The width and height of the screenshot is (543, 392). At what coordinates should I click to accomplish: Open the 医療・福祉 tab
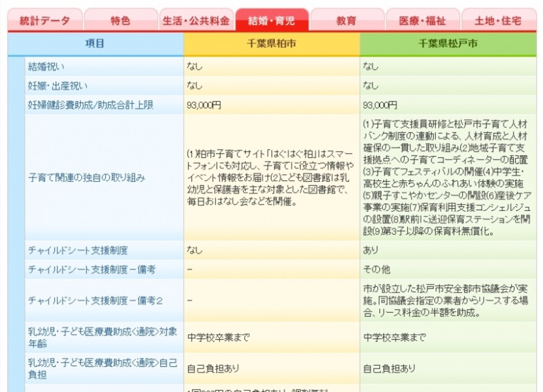coord(422,20)
